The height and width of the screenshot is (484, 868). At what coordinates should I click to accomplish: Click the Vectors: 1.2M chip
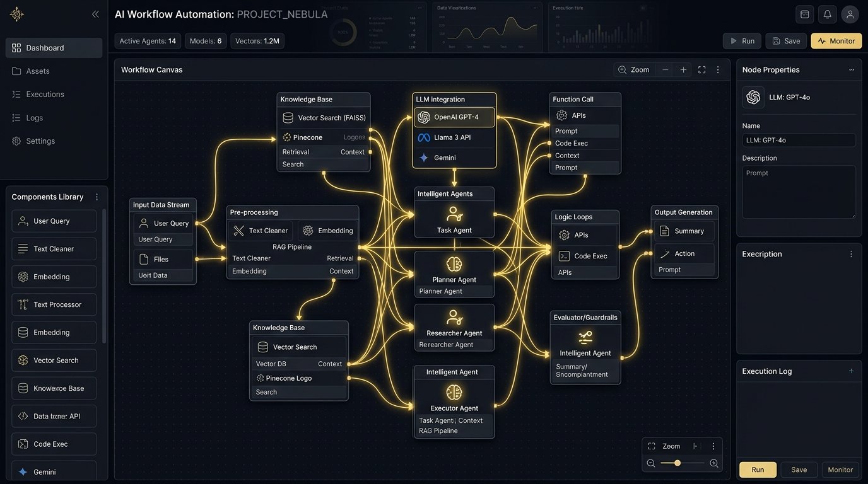(257, 41)
